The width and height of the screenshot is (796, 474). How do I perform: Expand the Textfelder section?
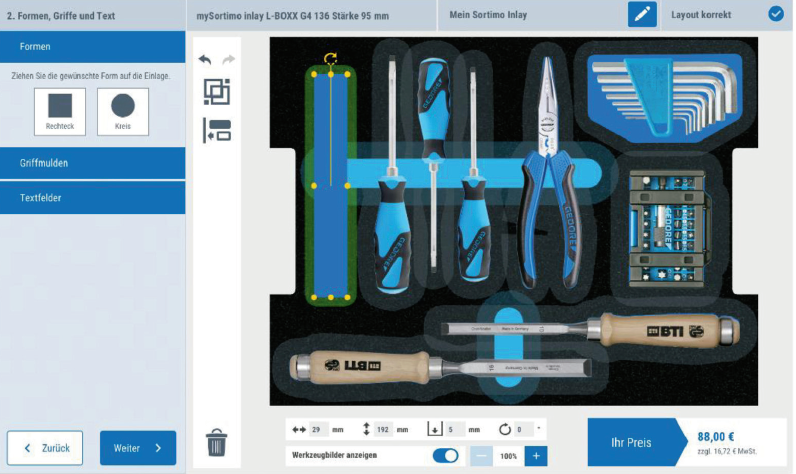coord(92,198)
